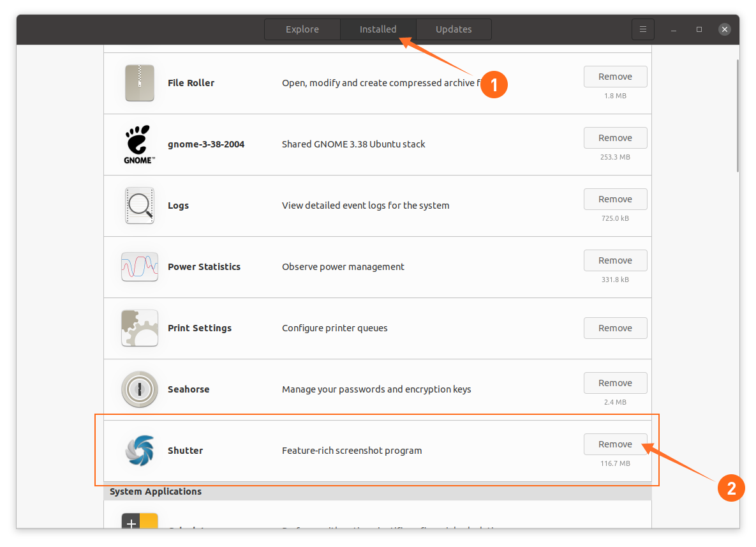
Task: Click the 253.3 MB size label
Action: point(615,157)
